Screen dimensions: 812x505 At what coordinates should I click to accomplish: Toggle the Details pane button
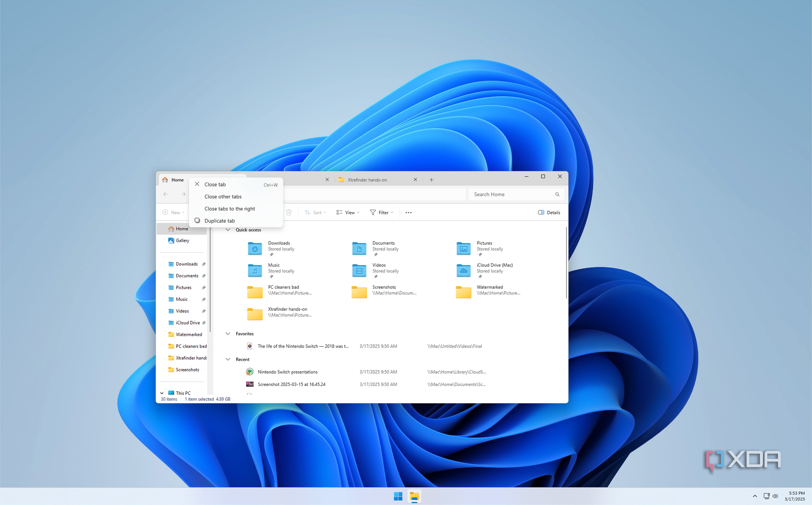click(549, 212)
